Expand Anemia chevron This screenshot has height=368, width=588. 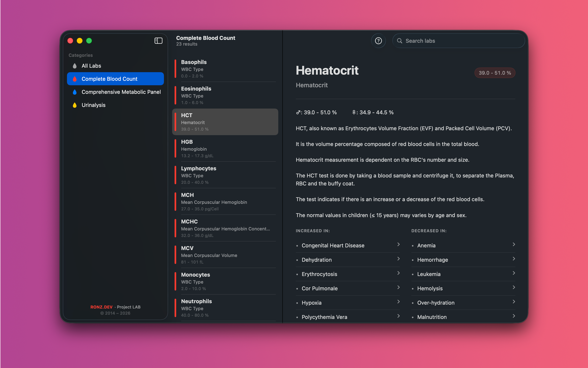point(514,244)
